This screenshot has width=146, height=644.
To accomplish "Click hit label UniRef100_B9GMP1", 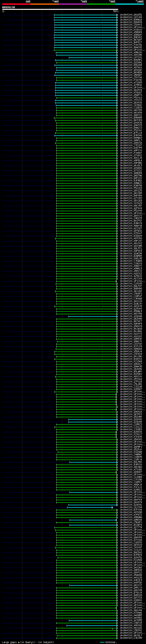I will (131, 60).
